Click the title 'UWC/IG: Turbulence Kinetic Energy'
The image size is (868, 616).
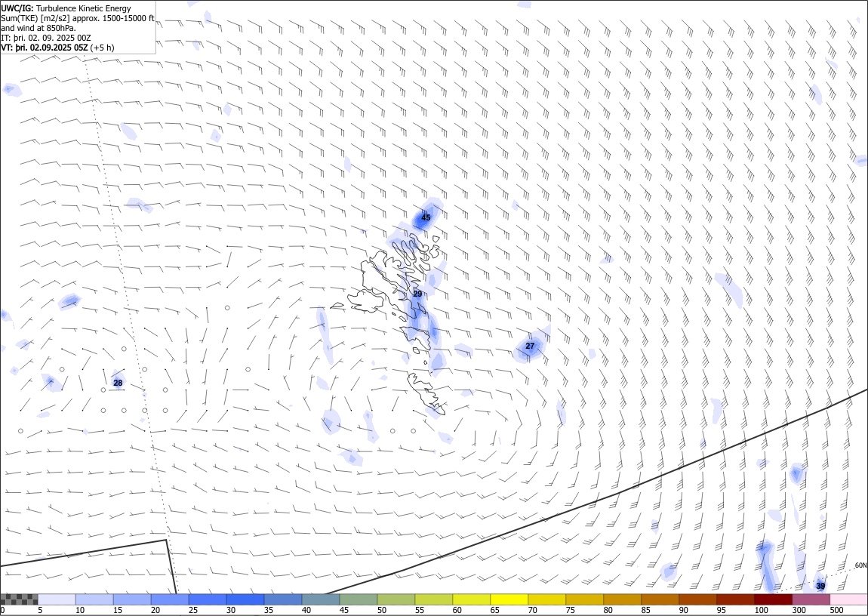pos(66,8)
